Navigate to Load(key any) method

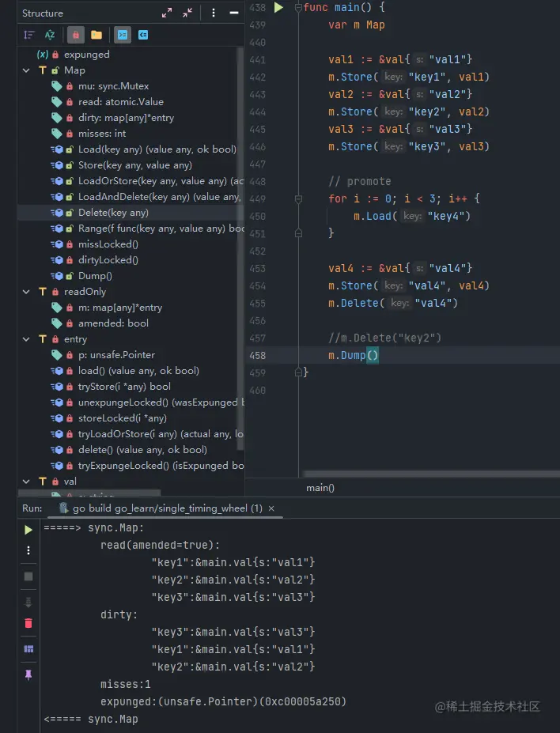coord(157,149)
